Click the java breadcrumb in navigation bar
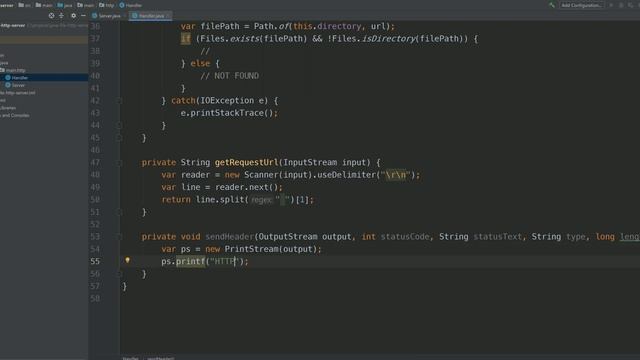This screenshot has height=360, width=640. click(x=65, y=5)
